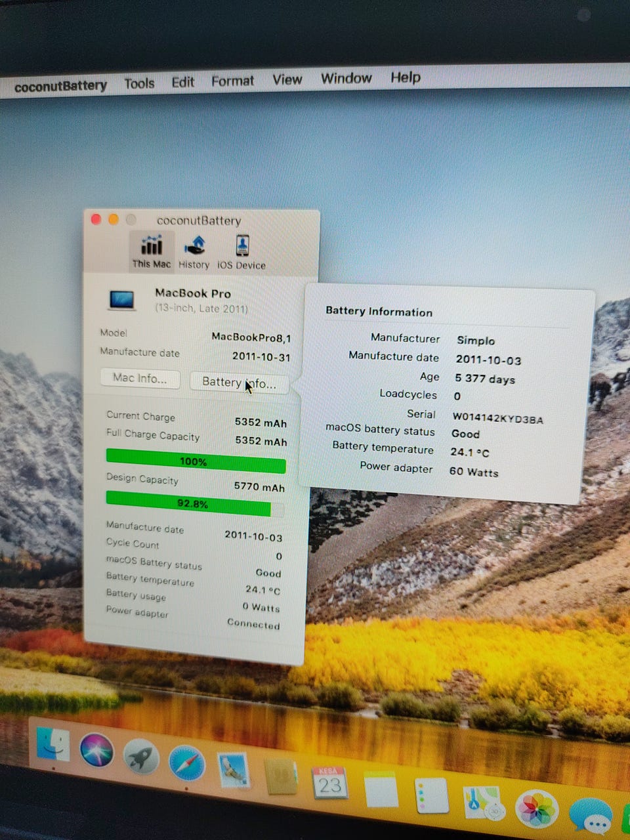Select manufacturer value Simplo

pos(476,341)
